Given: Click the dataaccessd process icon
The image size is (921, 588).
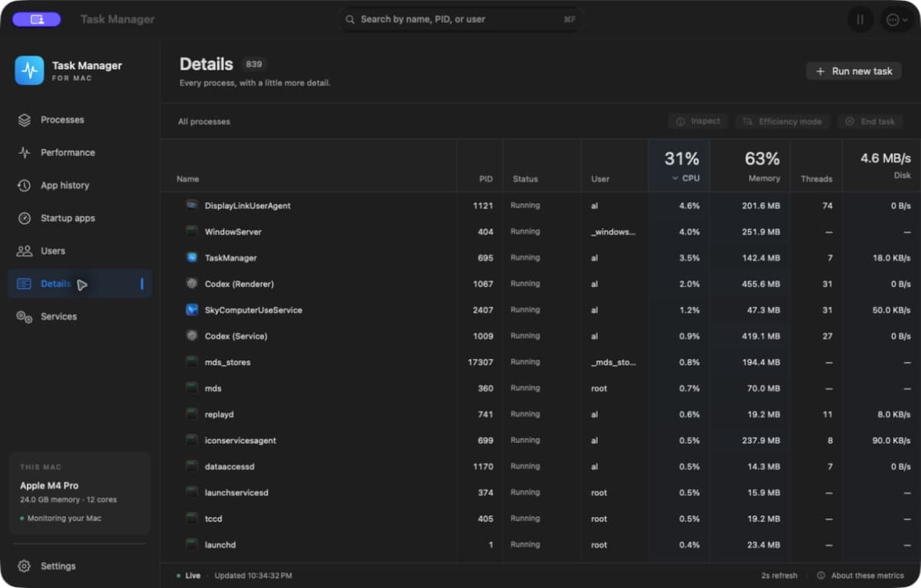Looking at the screenshot, I should tap(192, 466).
